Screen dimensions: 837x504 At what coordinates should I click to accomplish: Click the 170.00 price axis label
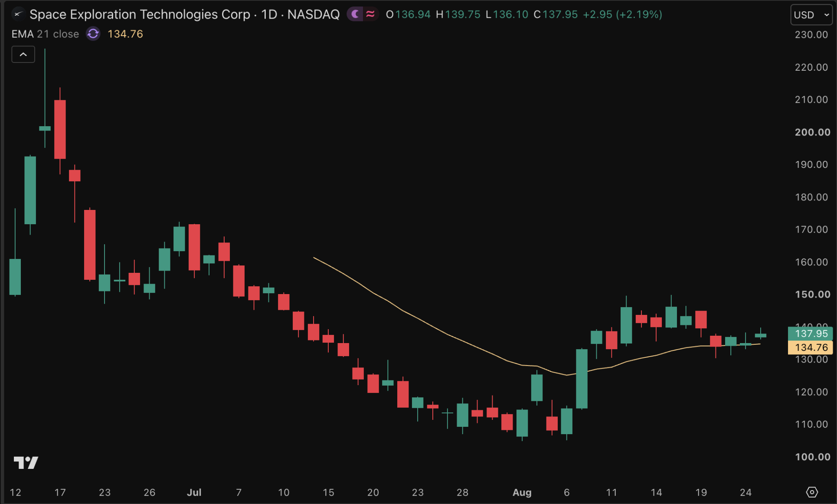click(x=811, y=229)
